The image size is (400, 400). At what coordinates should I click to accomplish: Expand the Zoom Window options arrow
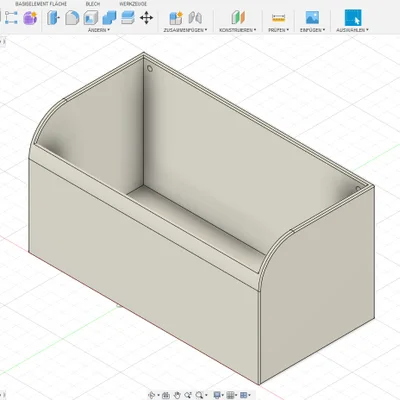coord(206,395)
